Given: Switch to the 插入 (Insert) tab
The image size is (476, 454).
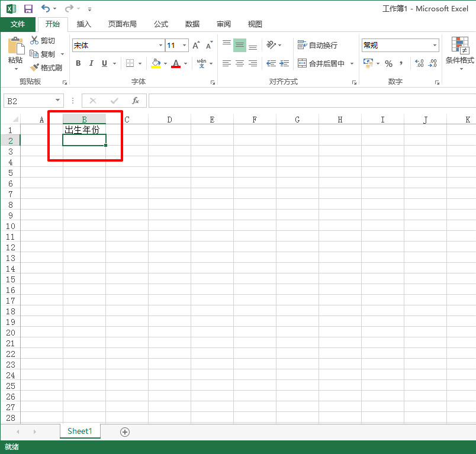Looking at the screenshot, I should pyautogui.click(x=84, y=24).
